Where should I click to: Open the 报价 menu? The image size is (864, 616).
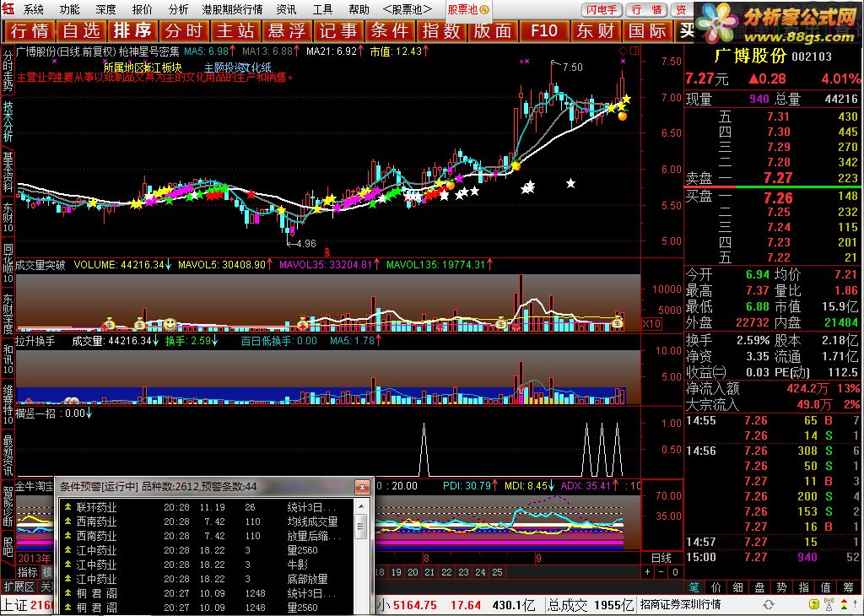pyautogui.click(x=142, y=10)
